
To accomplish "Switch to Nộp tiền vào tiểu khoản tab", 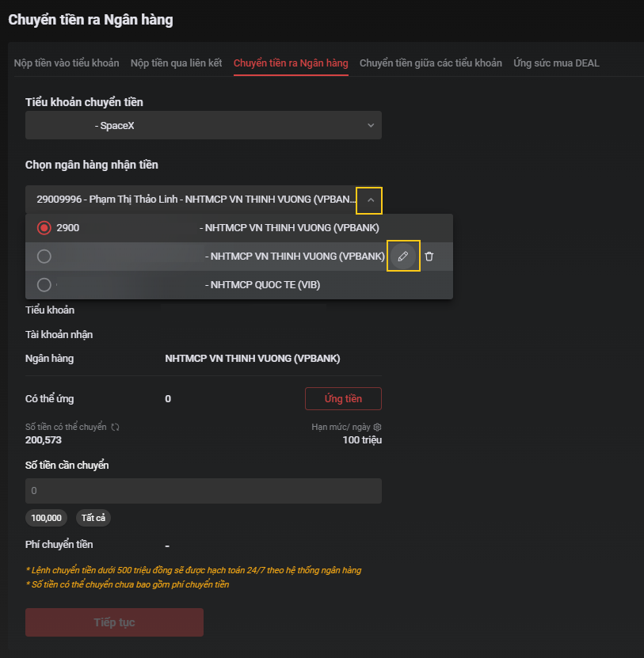I will tap(67, 63).
